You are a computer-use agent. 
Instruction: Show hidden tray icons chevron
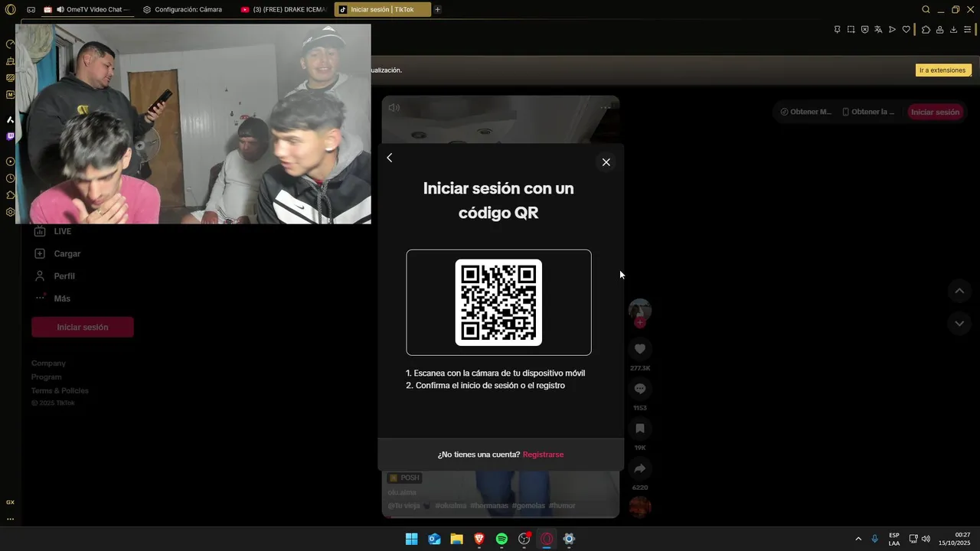pos(858,539)
